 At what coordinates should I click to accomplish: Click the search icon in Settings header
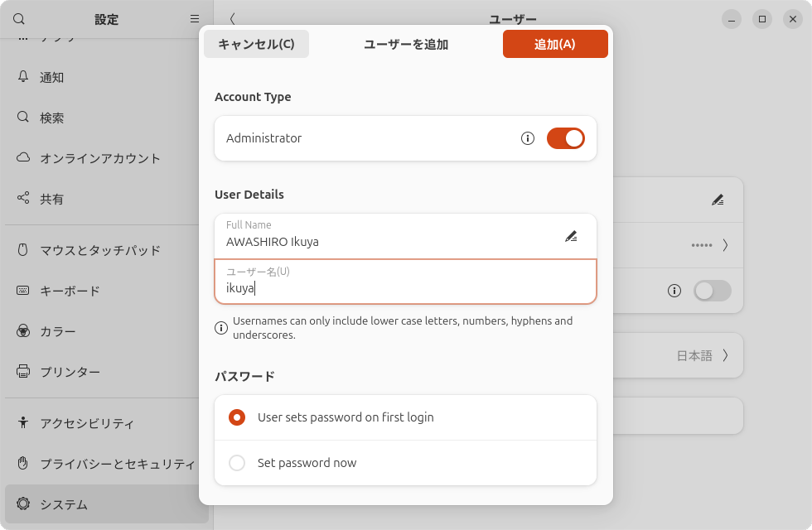tap(19, 19)
